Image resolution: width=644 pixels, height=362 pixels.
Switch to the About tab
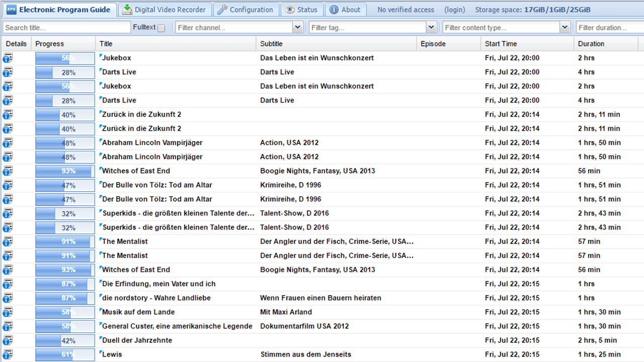345,10
